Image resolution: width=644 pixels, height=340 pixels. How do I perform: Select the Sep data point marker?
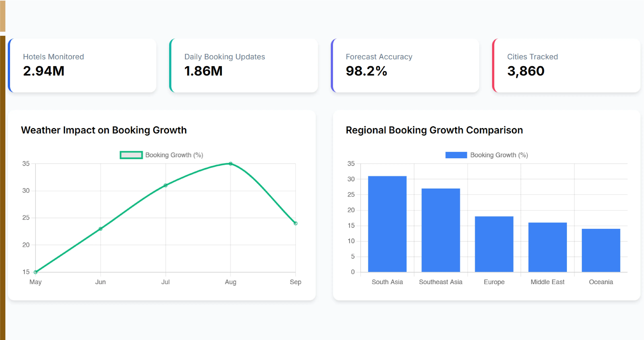(x=295, y=223)
